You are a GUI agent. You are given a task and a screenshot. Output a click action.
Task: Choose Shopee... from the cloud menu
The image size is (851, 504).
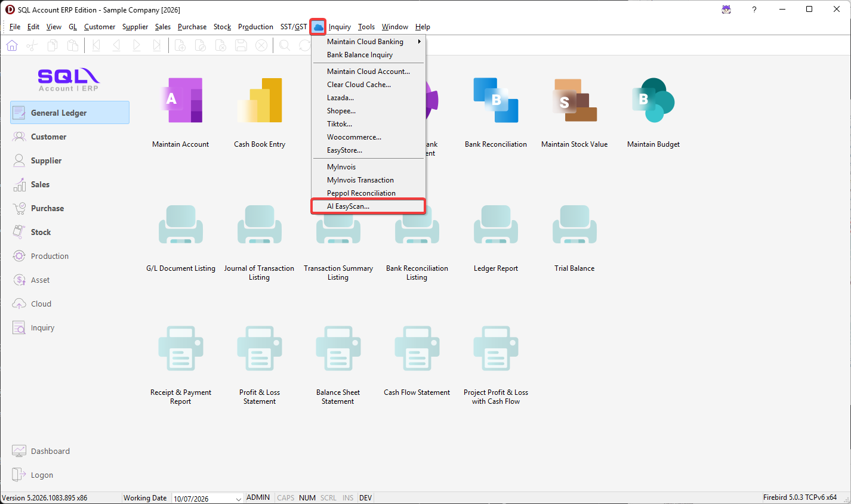369,111
